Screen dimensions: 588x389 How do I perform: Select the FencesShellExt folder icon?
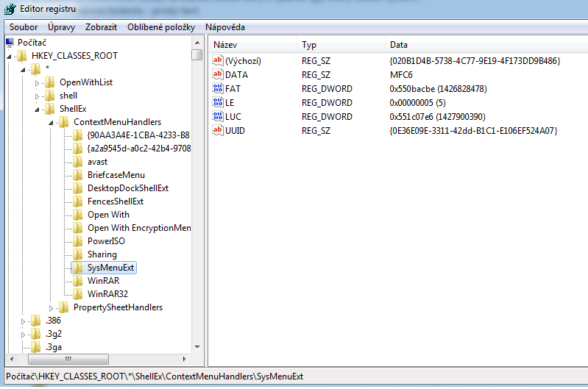coord(78,201)
